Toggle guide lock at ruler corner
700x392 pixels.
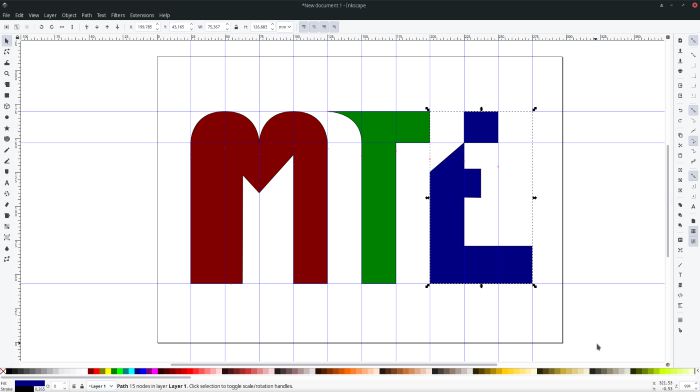[x=17, y=37]
